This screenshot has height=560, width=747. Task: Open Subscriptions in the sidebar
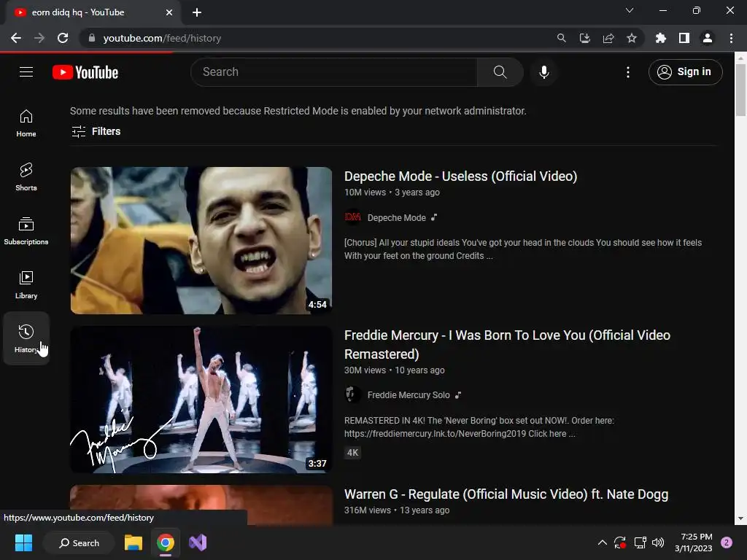click(x=26, y=230)
